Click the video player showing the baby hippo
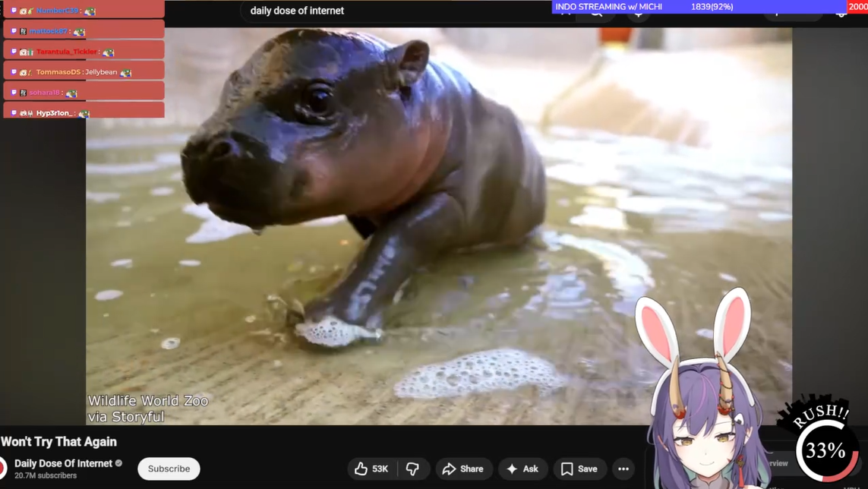The width and height of the screenshot is (868, 489). click(439, 226)
